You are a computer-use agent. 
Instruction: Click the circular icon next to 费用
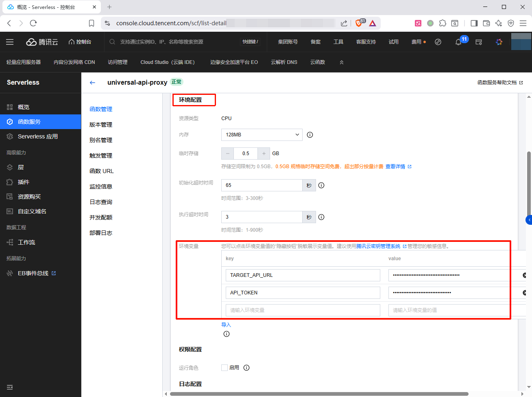(x=438, y=42)
